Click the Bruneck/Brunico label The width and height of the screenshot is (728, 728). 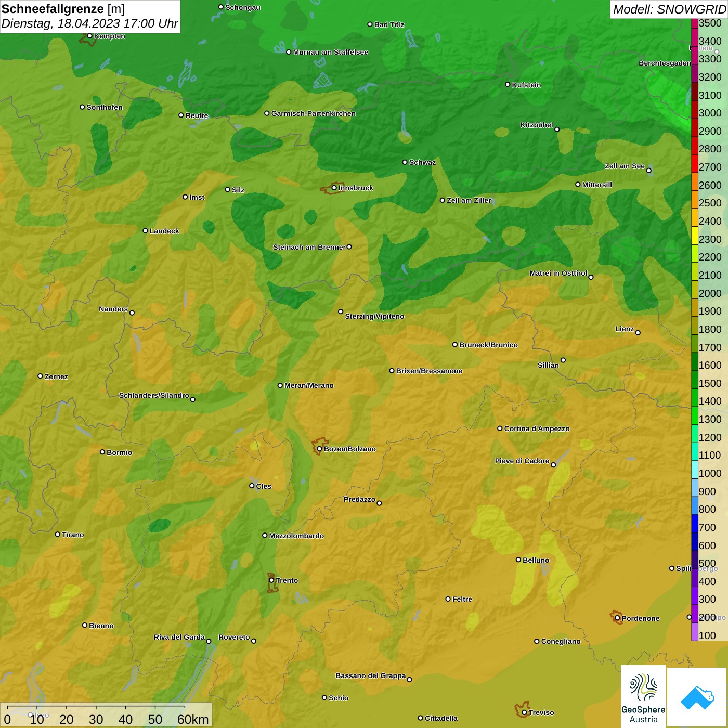point(488,345)
